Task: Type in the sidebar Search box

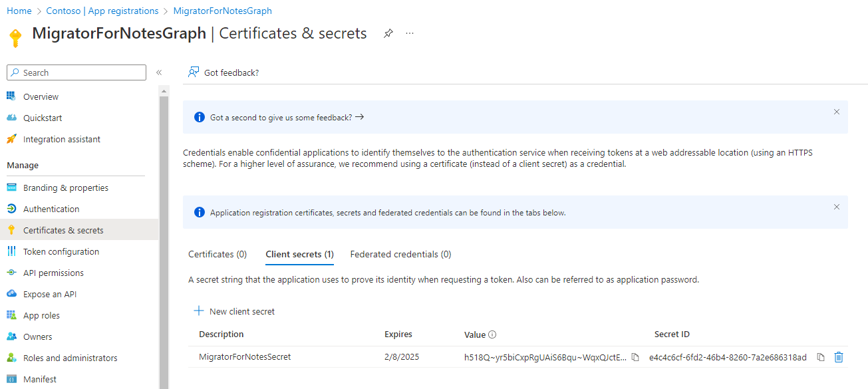Action: click(x=80, y=72)
